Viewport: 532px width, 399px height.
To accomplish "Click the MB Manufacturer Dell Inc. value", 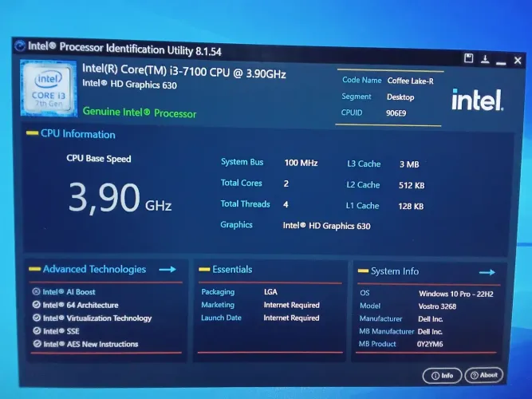I will coord(430,332).
